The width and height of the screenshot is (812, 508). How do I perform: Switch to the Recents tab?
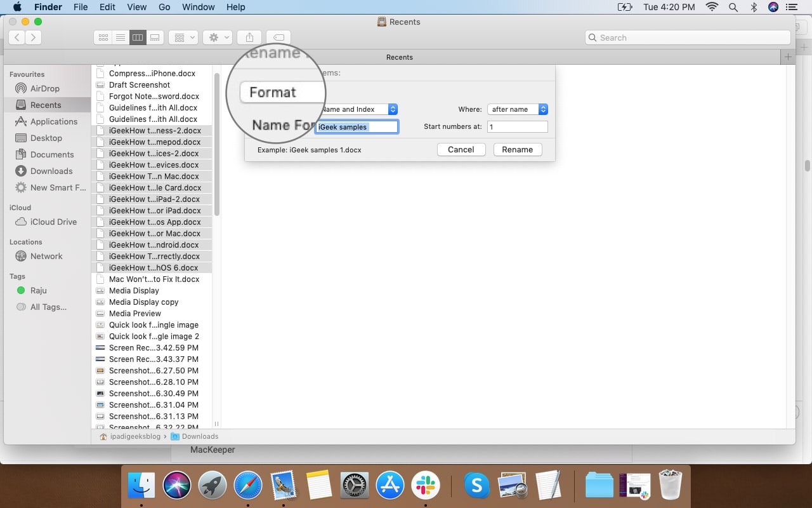(399, 57)
